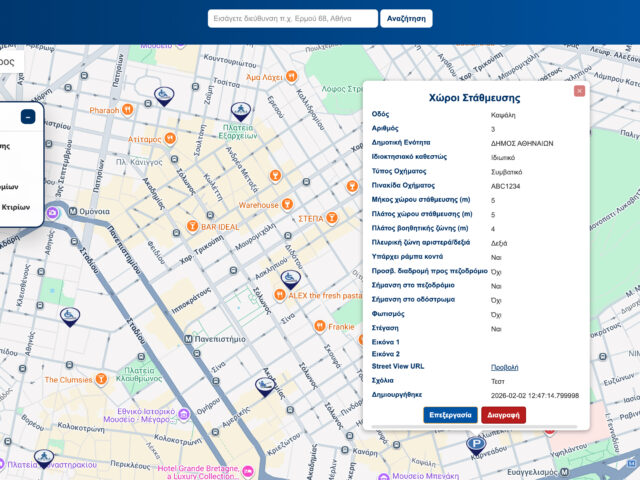Select accessibility marker near Πλατεία Εξαρχείων
Viewport: 640px width, 480px height.
240,111
